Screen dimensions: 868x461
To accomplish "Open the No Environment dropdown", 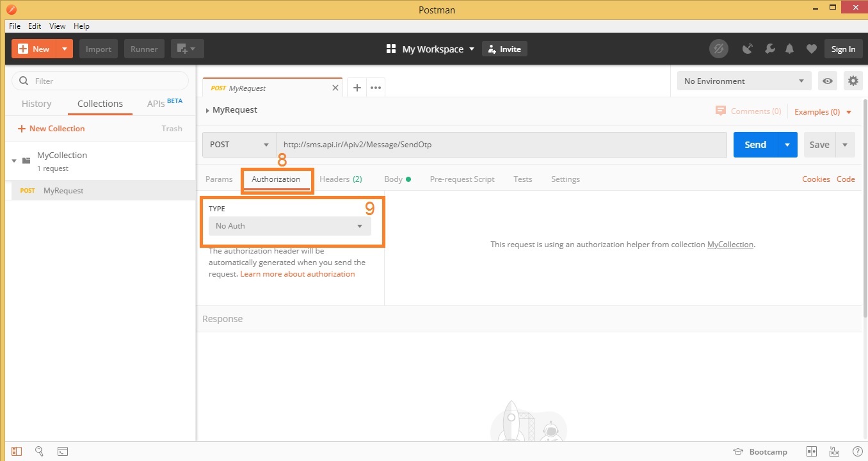I will (x=744, y=81).
